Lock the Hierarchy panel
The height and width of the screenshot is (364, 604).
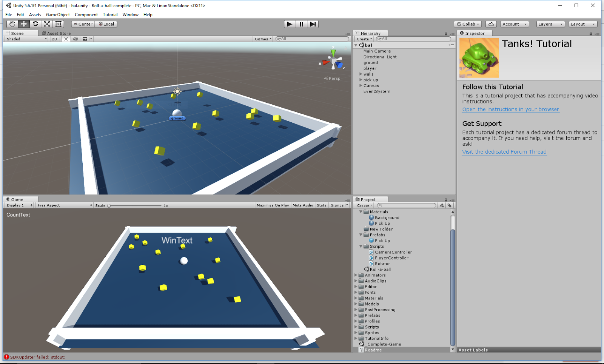[446, 34]
